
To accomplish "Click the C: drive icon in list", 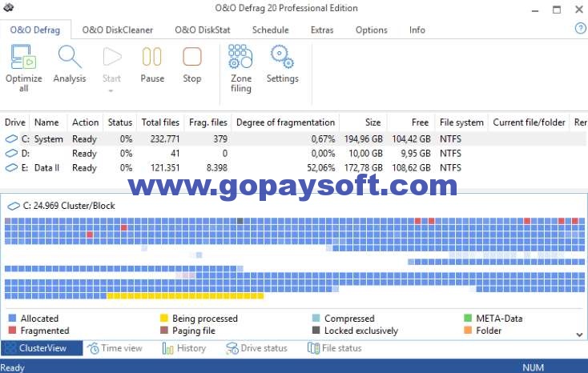I will [12, 138].
